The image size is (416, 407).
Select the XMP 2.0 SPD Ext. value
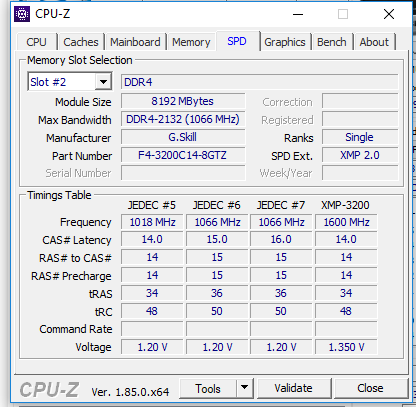click(360, 155)
